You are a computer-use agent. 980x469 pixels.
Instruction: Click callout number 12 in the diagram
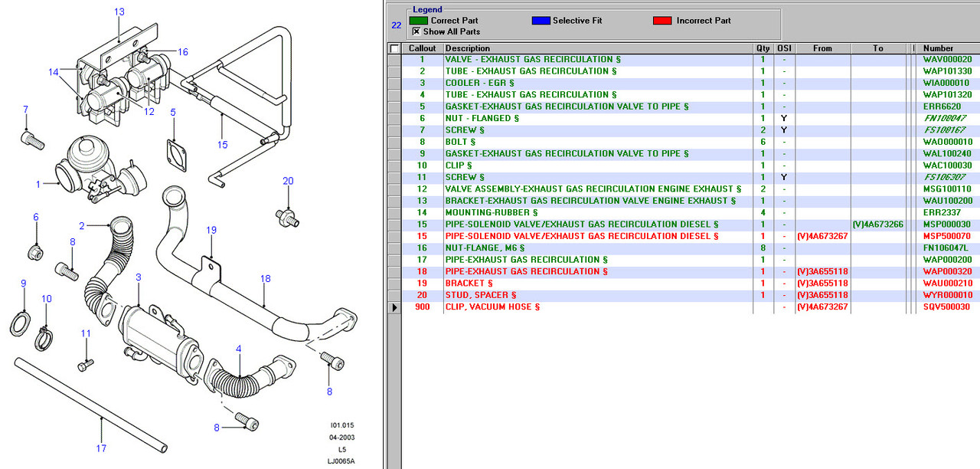point(149,112)
